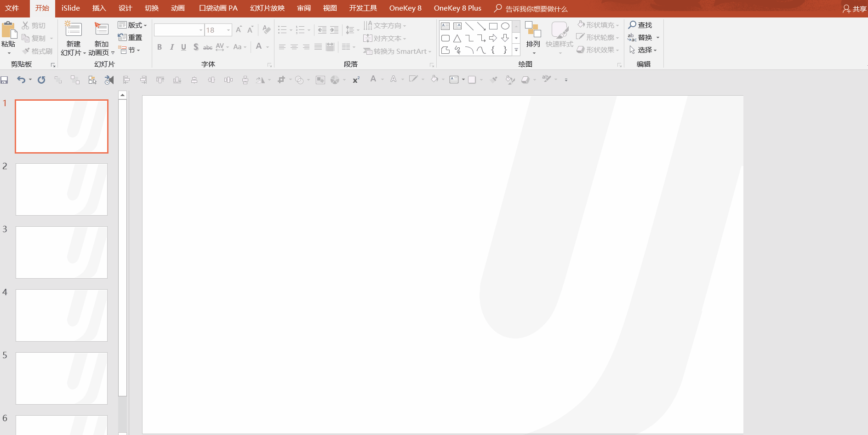Image resolution: width=868 pixels, height=435 pixels.
Task: Click the Format Painter (格式刷) icon
Action: click(26, 51)
